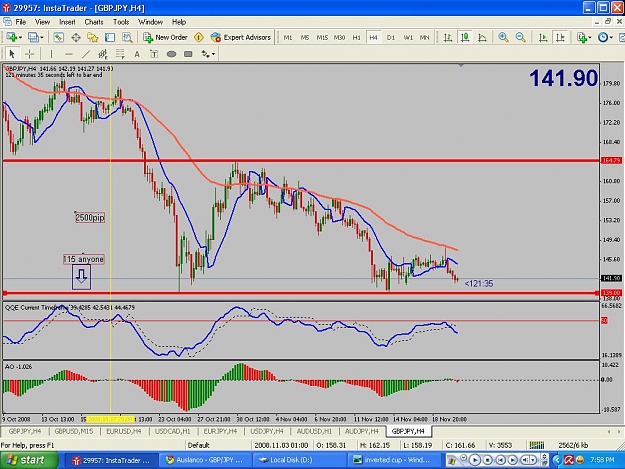
Task: Open the Help menu
Action: (179, 22)
